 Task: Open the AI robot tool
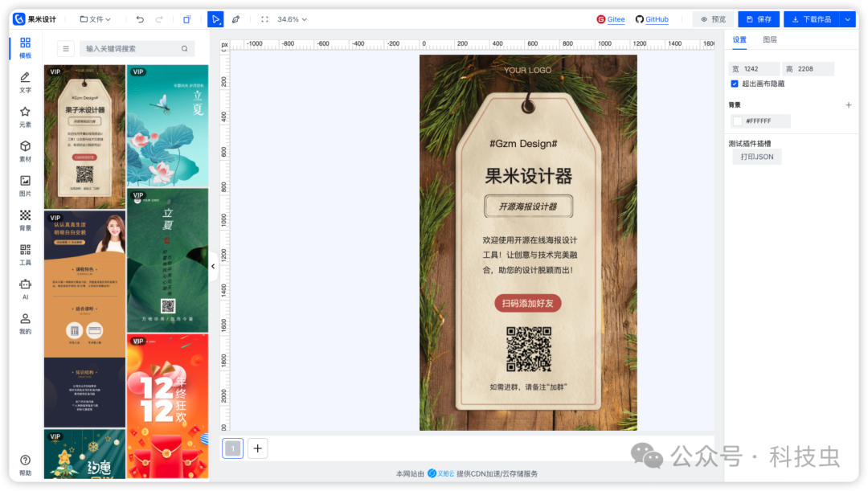[25, 288]
